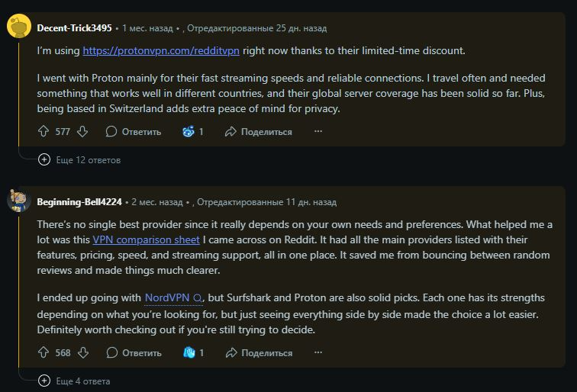Open Decent-Trick3495's avatar
Viewport: 577px width, 392px height.
pos(18,28)
